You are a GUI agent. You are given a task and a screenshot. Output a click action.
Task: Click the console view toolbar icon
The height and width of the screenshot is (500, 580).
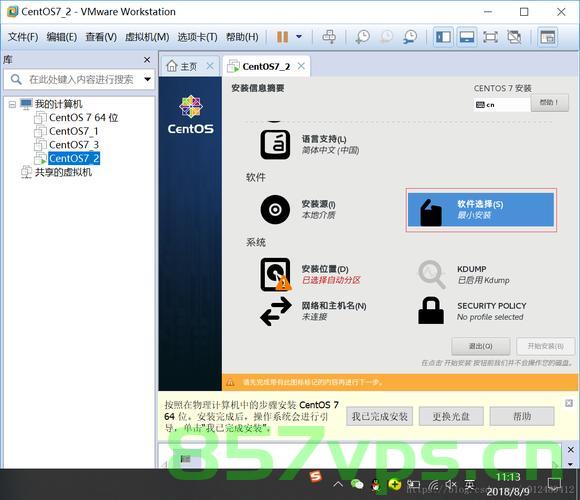[x=548, y=37]
